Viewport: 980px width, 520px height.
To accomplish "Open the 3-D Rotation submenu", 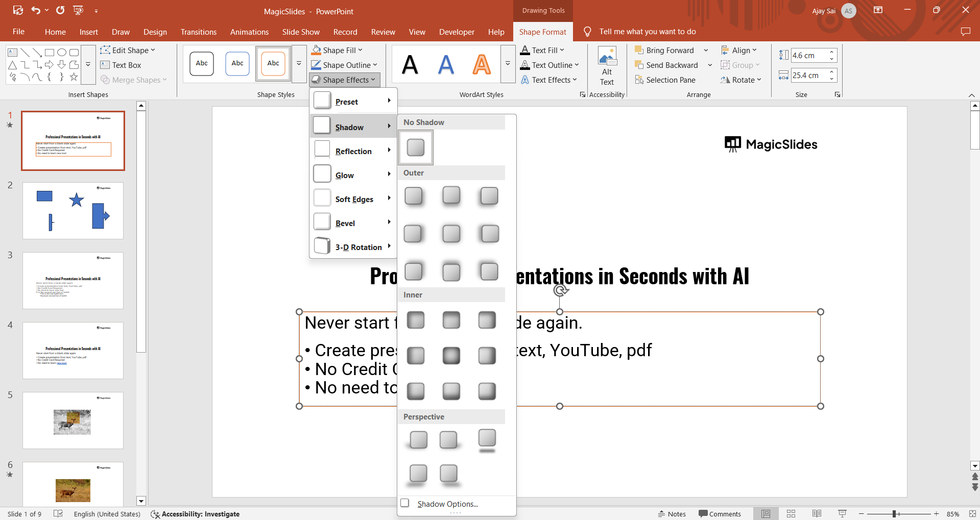I will click(353, 246).
